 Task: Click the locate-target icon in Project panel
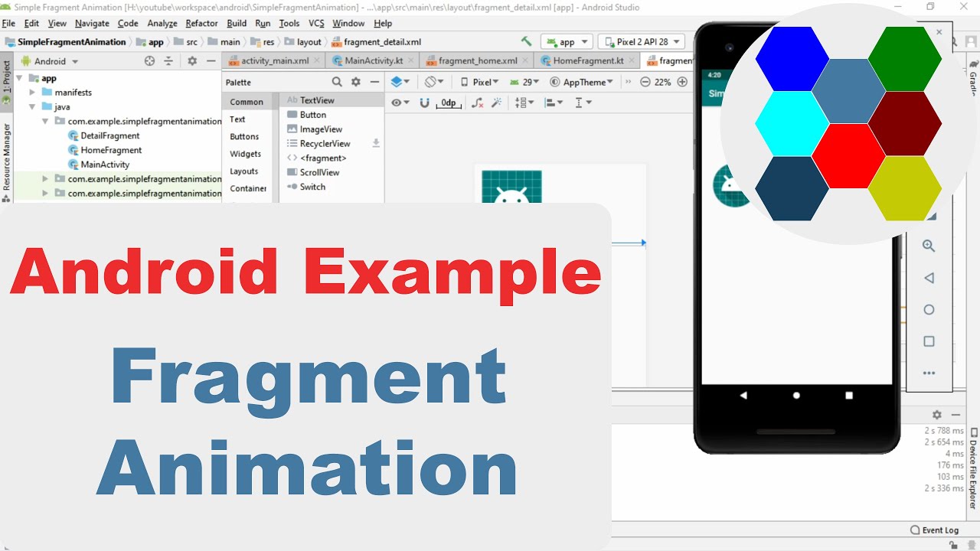(149, 61)
